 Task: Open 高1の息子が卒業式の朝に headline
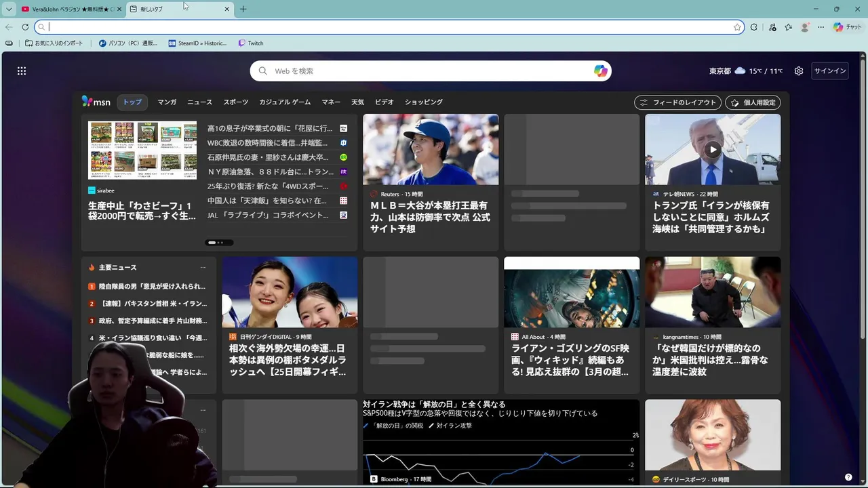(x=270, y=128)
